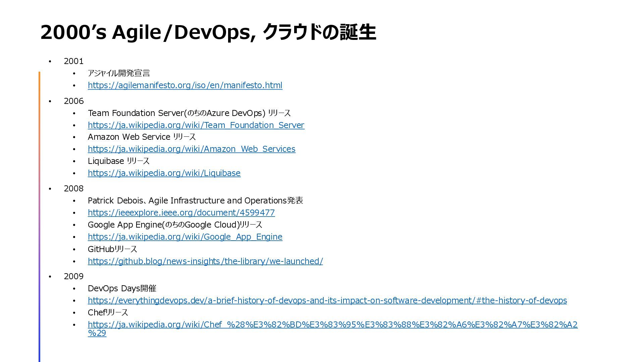Viewport: 644px width, 362px height.
Task: Open the Agile Manifesto link
Action: point(185,85)
